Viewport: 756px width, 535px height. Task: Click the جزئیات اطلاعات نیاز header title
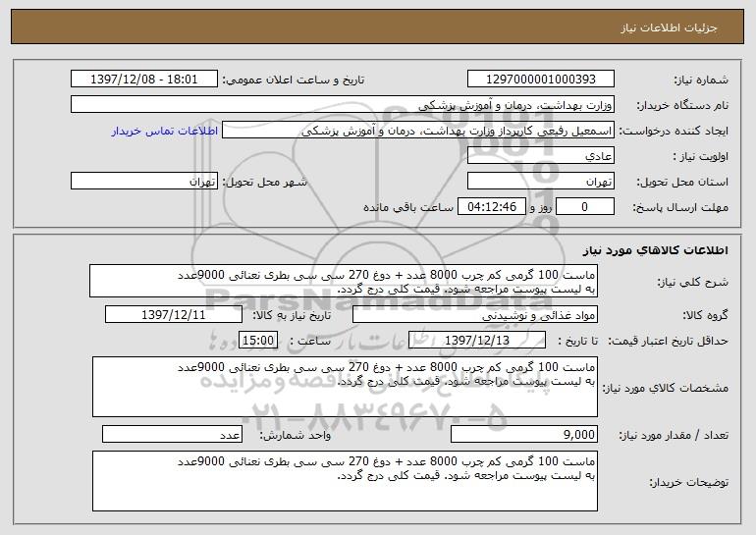pyautogui.click(x=669, y=27)
